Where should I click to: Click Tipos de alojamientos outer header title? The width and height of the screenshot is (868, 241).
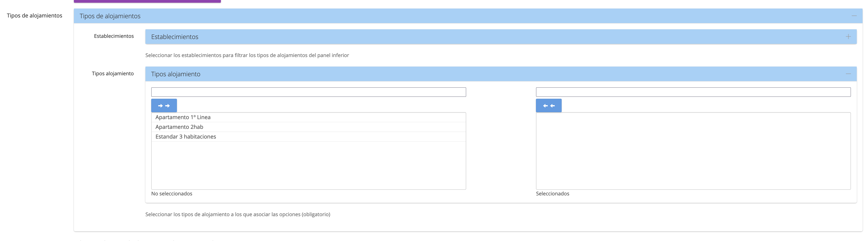coord(110,16)
